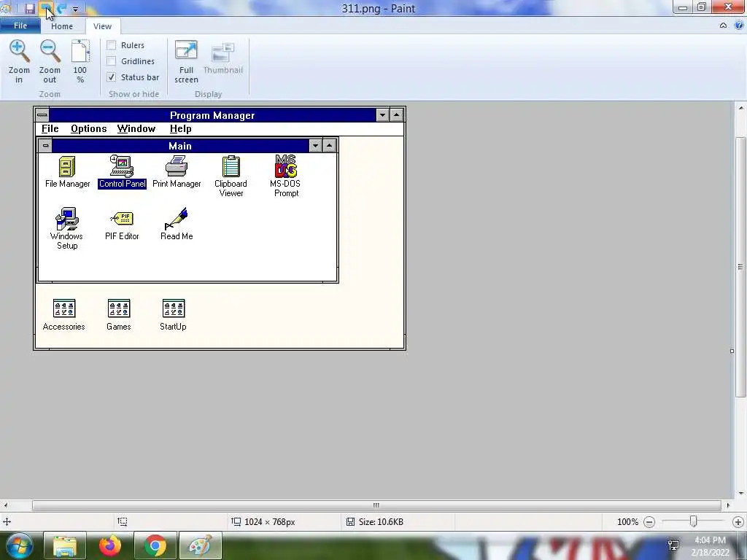The width and height of the screenshot is (747, 560).
Task: Select the View ribbon tab
Action: point(102,26)
